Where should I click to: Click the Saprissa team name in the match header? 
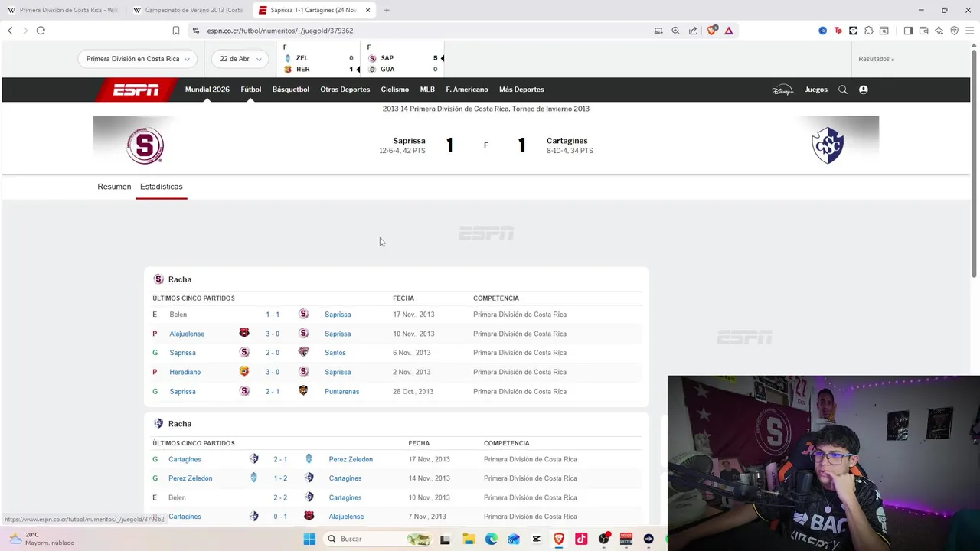pos(409,141)
